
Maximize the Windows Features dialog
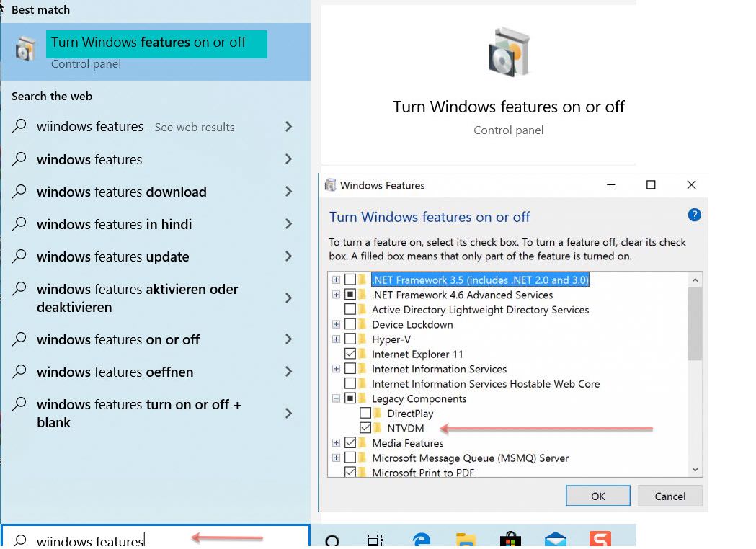pos(651,185)
